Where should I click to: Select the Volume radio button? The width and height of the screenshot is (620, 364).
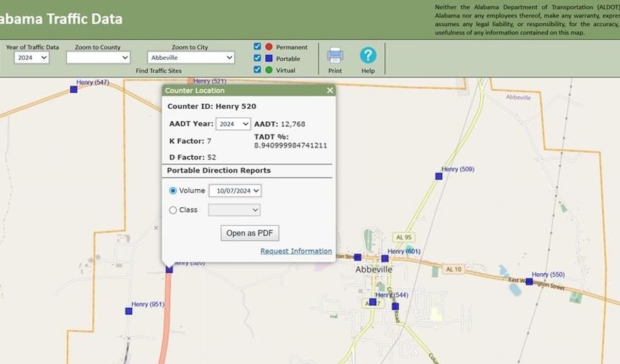click(x=173, y=191)
